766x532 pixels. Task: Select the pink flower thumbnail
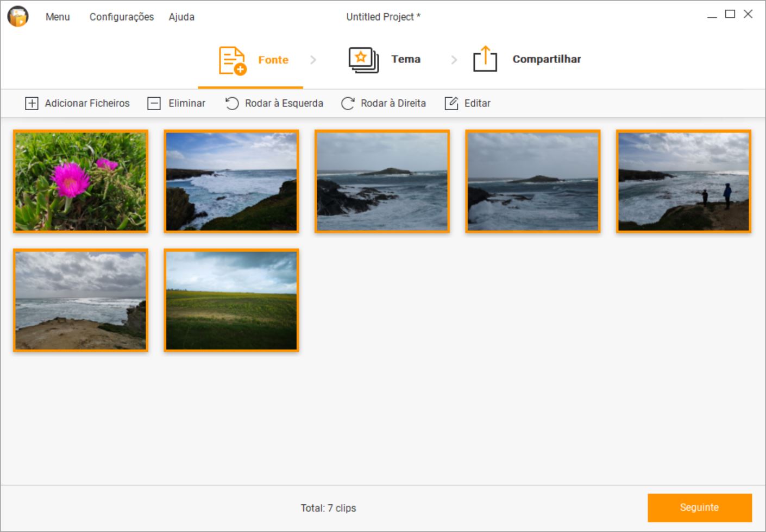80,181
